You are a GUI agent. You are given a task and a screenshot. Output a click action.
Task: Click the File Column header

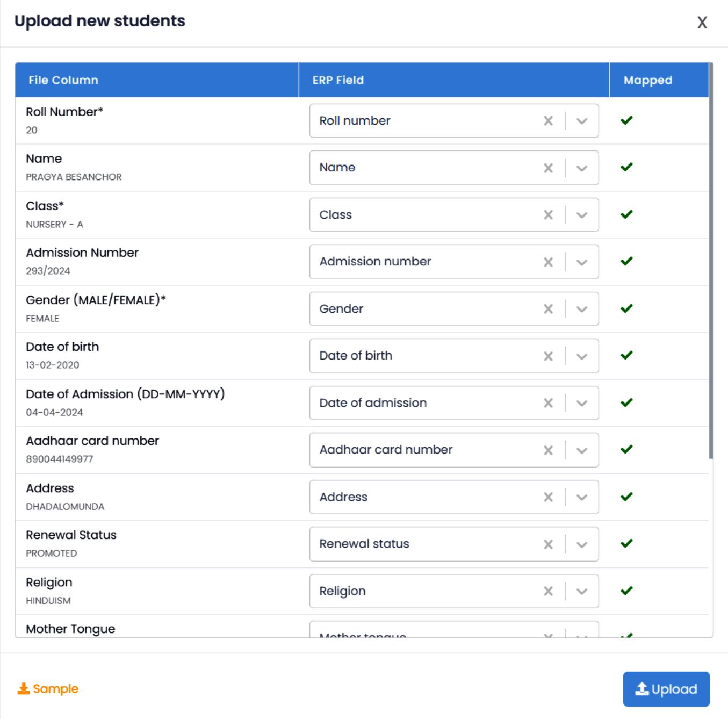pyautogui.click(x=63, y=80)
